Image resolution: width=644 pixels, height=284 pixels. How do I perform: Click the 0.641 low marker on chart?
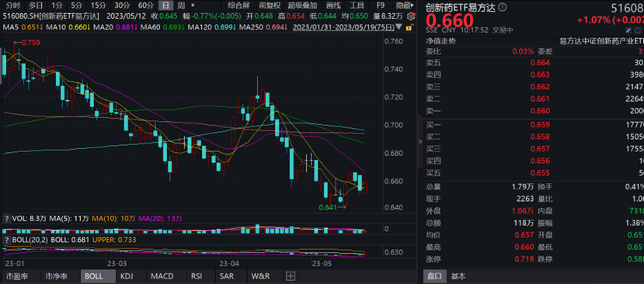point(327,208)
